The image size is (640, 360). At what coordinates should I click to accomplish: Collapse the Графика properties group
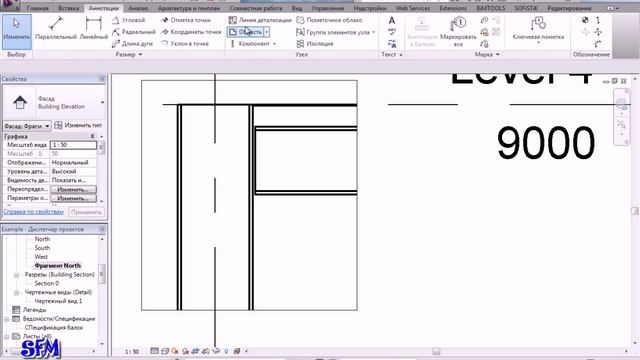point(92,136)
